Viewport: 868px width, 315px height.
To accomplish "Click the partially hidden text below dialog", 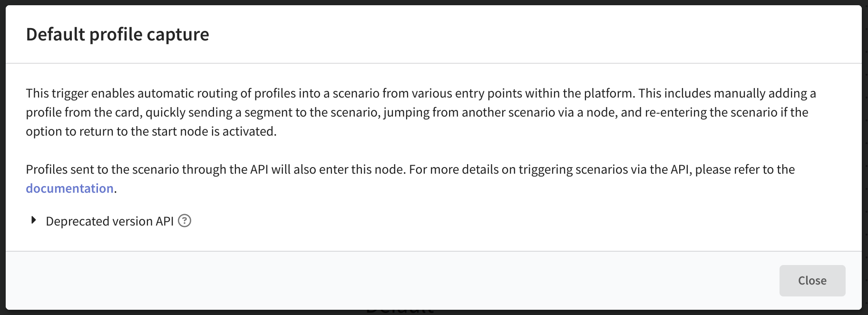I will (400, 312).
